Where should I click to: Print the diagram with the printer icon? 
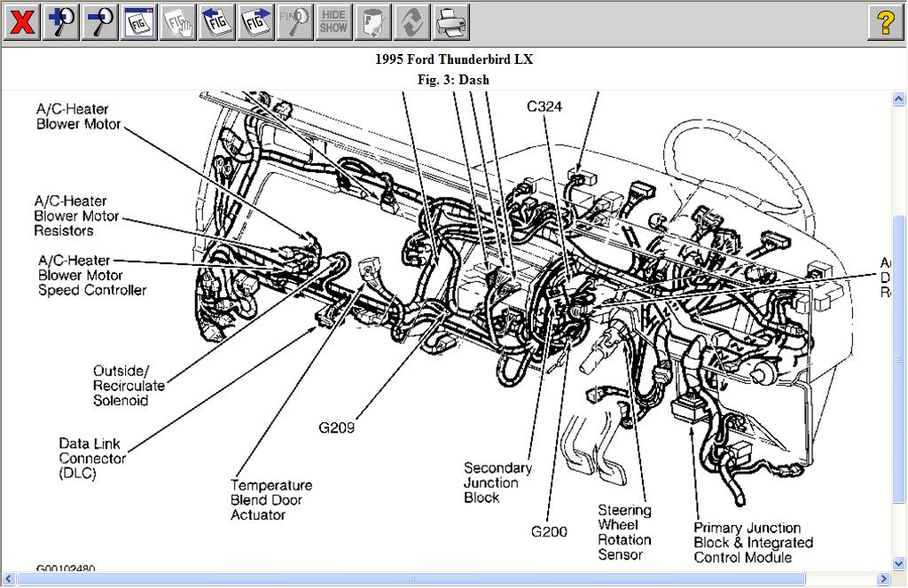click(450, 22)
